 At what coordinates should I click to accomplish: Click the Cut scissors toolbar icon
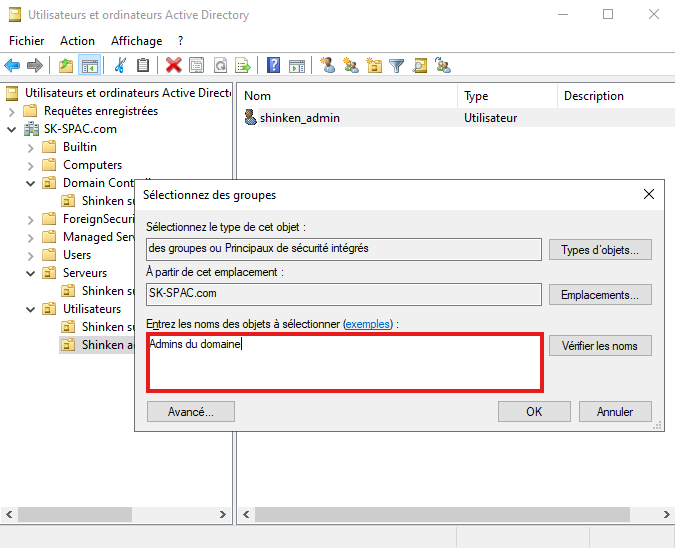click(120, 66)
